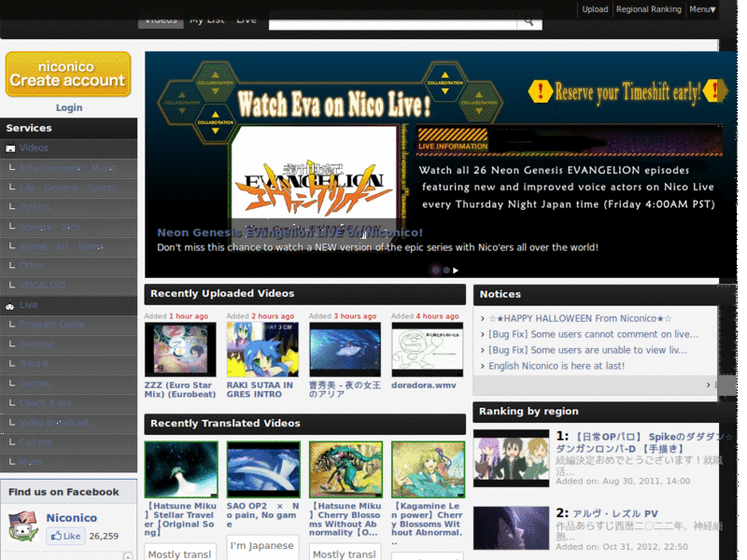747x560 pixels.
Task: Open rank 1 video thumbnail
Action: [511, 458]
